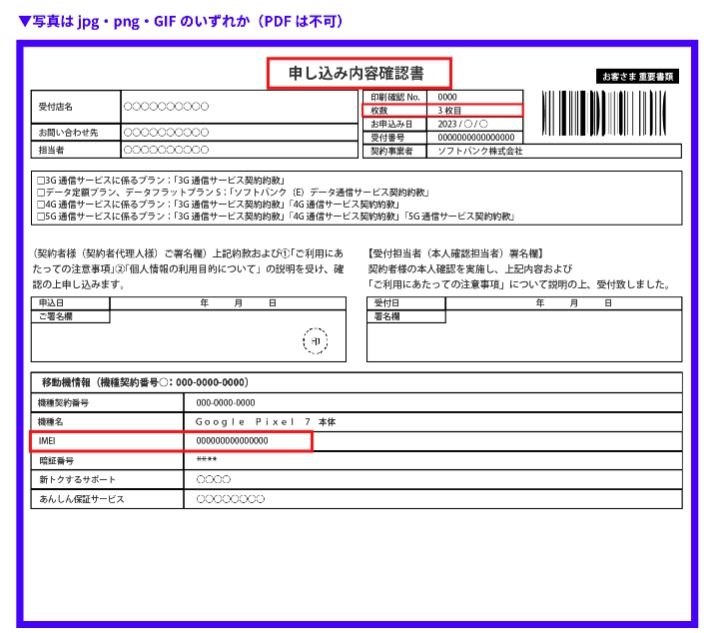Select the 受付番号 label

coord(387,137)
